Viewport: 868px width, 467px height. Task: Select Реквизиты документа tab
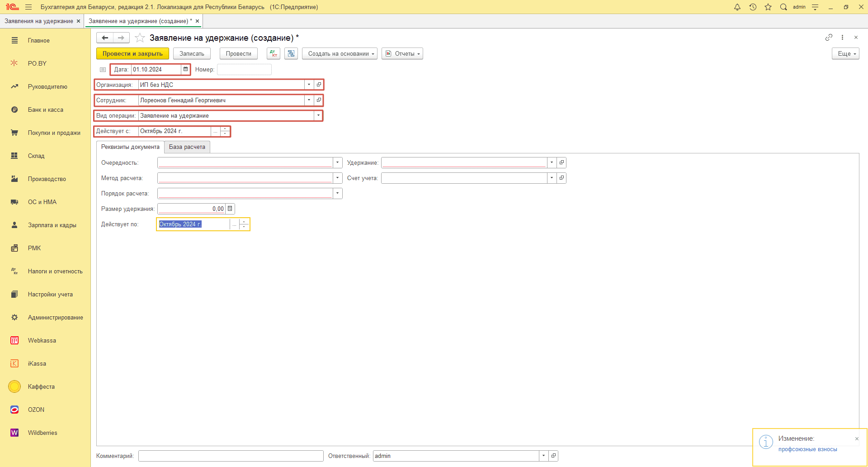click(x=130, y=147)
